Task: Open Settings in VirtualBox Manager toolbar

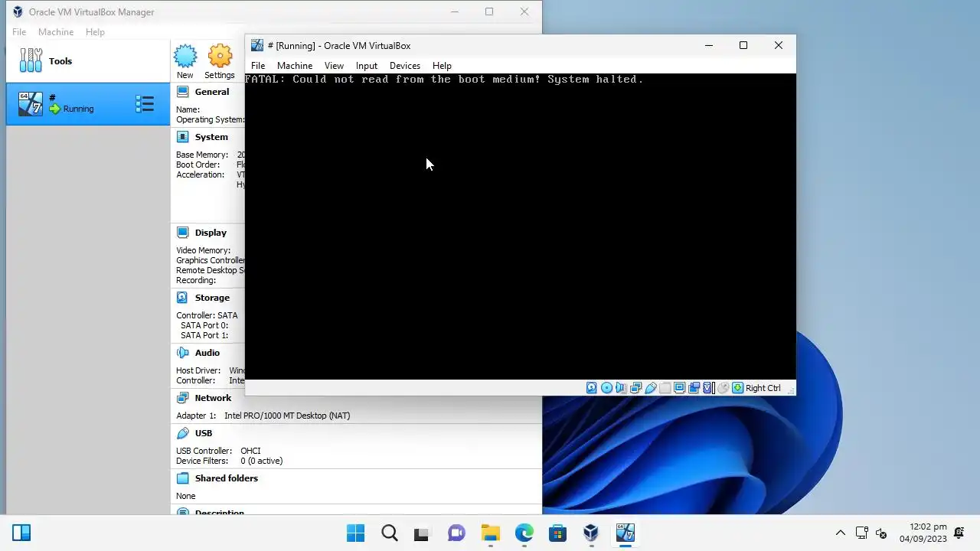Action: coord(220,61)
